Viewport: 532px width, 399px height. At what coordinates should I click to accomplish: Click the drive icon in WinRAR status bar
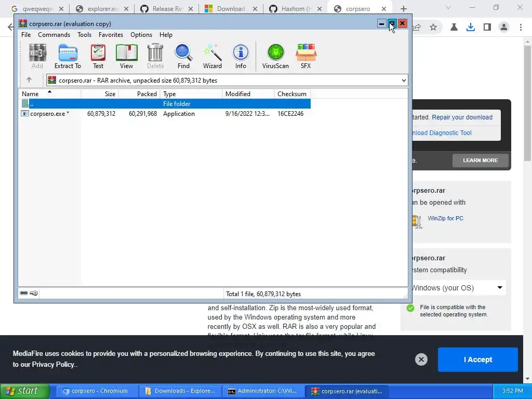pos(24,293)
